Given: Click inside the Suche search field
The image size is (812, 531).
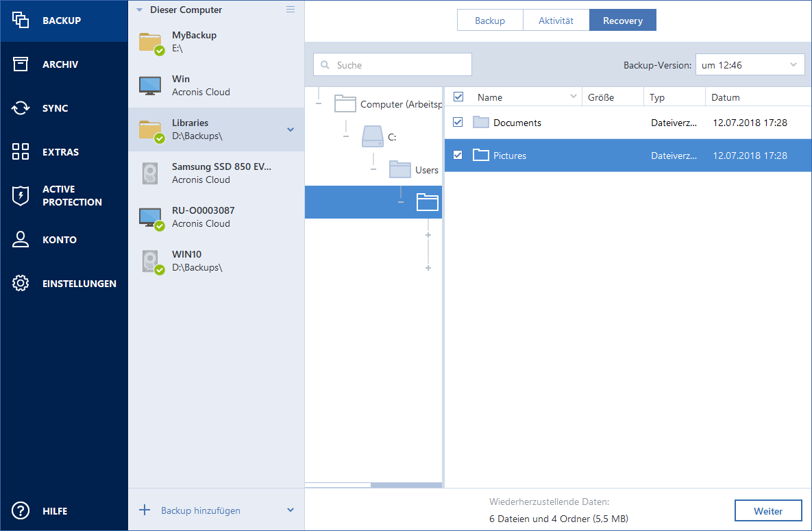Looking at the screenshot, I should tap(392, 64).
